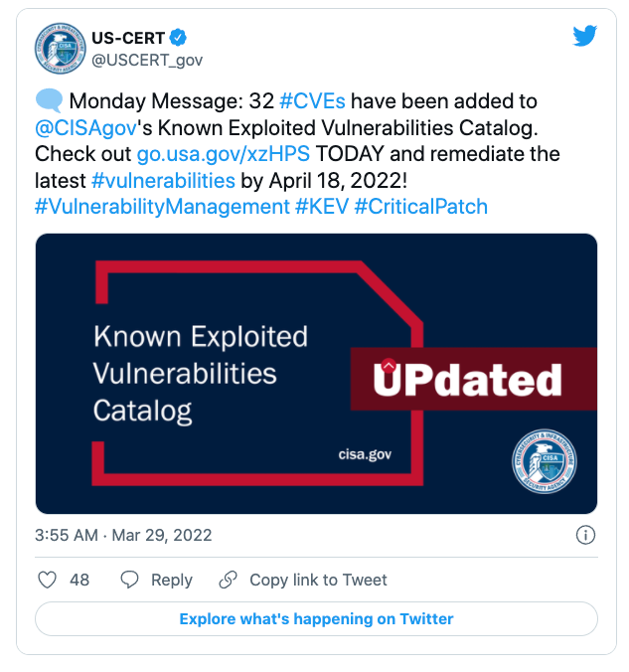Click the blue verified badge
The width and height of the screenshot is (629, 672).
coord(177,38)
